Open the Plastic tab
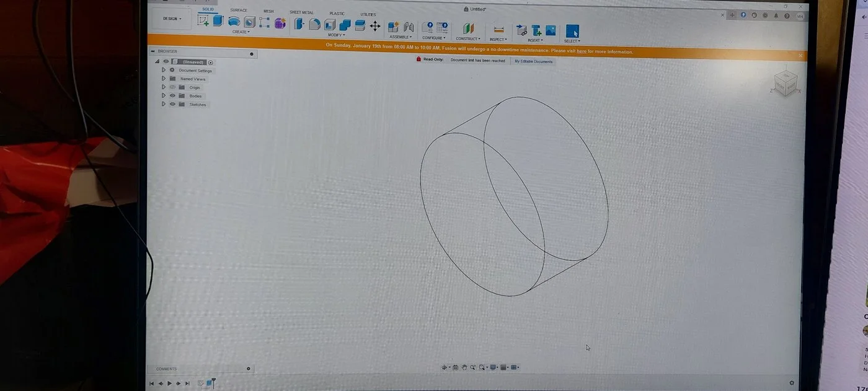Image resolution: width=868 pixels, height=391 pixels. [337, 13]
